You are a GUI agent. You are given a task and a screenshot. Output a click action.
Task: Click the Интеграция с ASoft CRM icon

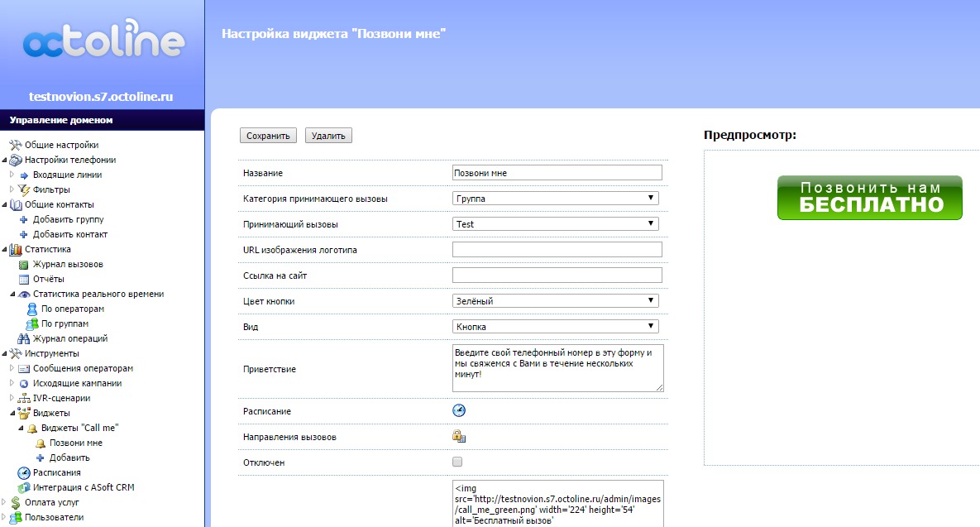tap(24, 487)
